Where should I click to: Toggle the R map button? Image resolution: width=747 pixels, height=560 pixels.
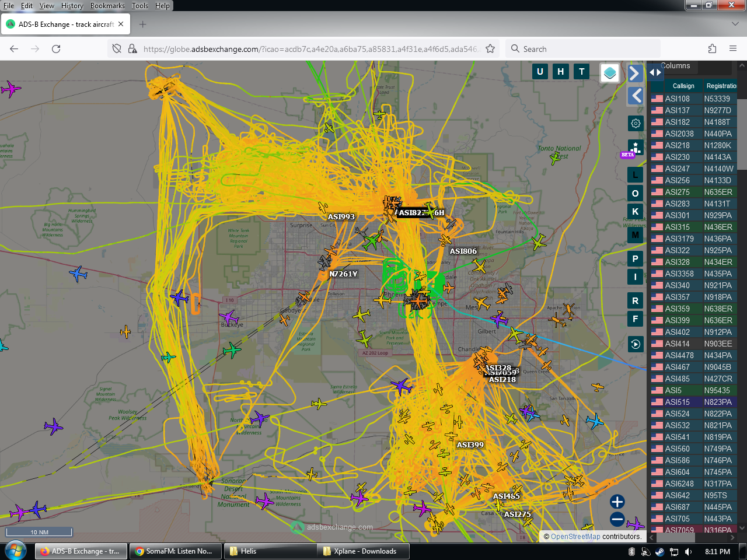coord(636,300)
